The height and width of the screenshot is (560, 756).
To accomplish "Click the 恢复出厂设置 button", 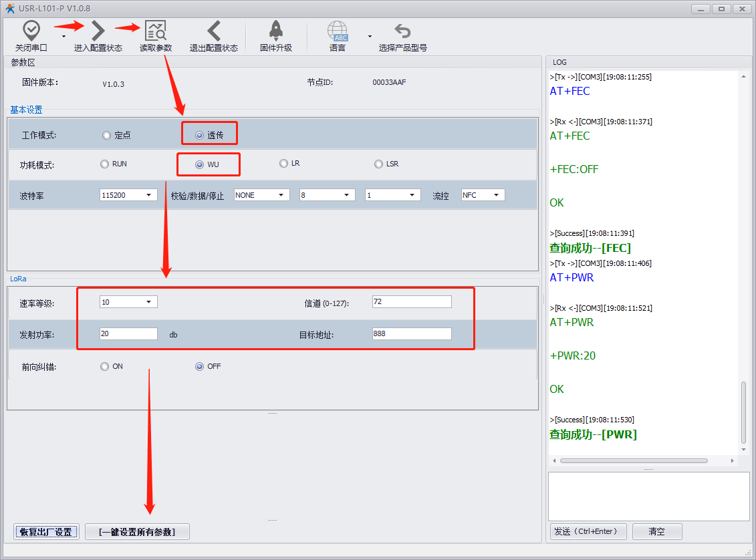I will pyautogui.click(x=47, y=532).
